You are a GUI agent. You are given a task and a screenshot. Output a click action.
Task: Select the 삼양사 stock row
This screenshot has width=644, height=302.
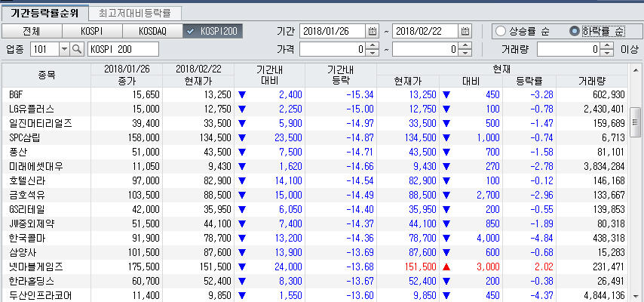[x=315, y=252]
